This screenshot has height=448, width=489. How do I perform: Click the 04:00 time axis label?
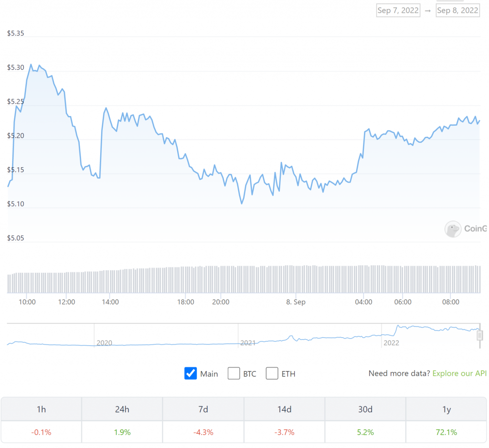coord(363,302)
